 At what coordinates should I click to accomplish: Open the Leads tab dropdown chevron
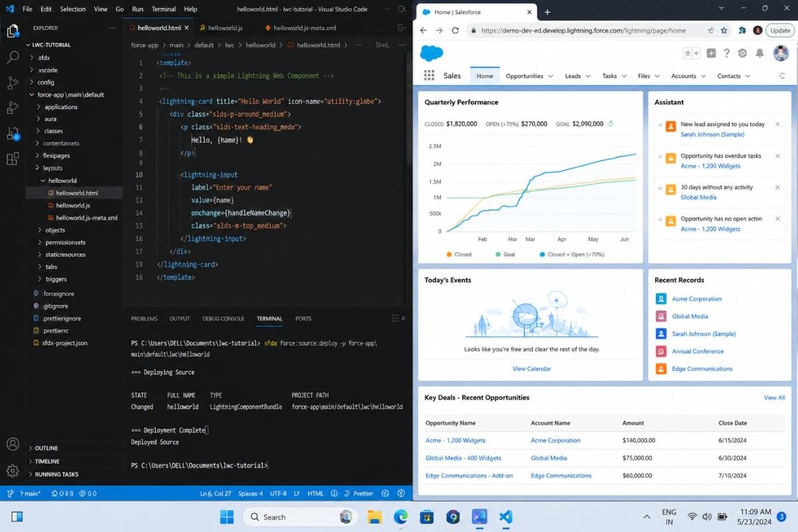click(588, 76)
